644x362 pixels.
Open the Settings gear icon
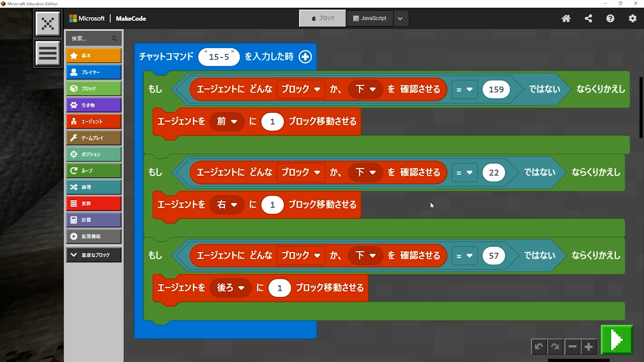[x=632, y=19]
